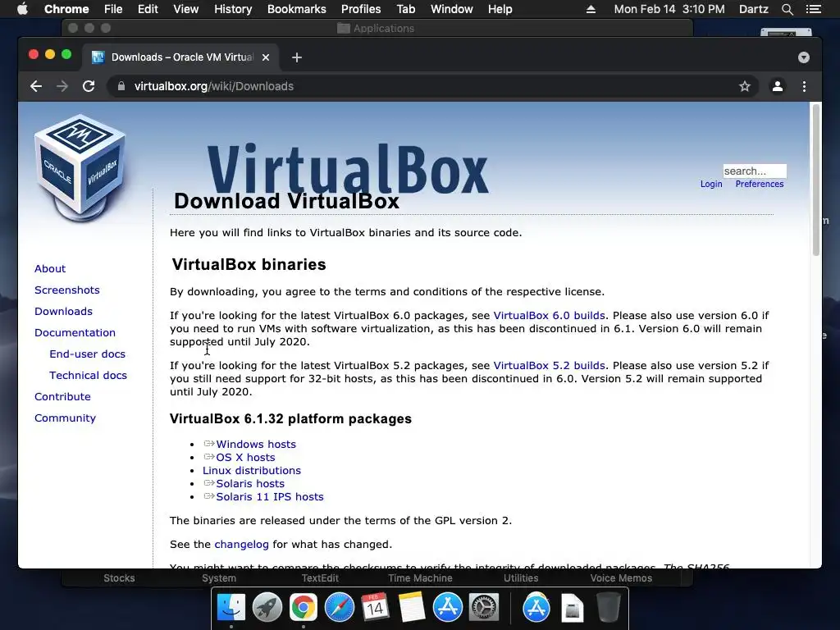The height and width of the screenshot is (630, 840).
Task: Click the browser forward arrow
Action: click(62, 86)
